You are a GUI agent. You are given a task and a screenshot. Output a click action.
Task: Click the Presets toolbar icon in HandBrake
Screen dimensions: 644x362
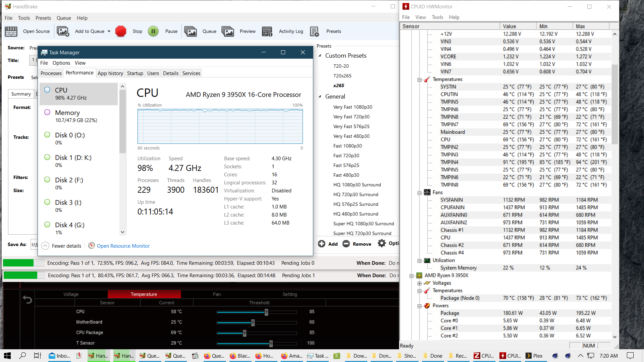(x=315, y=31)
